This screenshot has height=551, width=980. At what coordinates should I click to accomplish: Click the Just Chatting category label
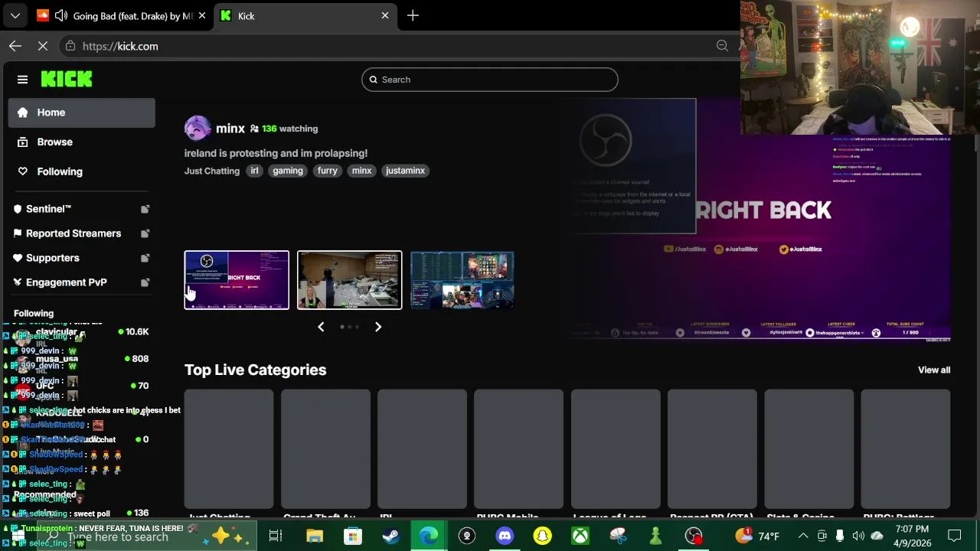(212, 171)
